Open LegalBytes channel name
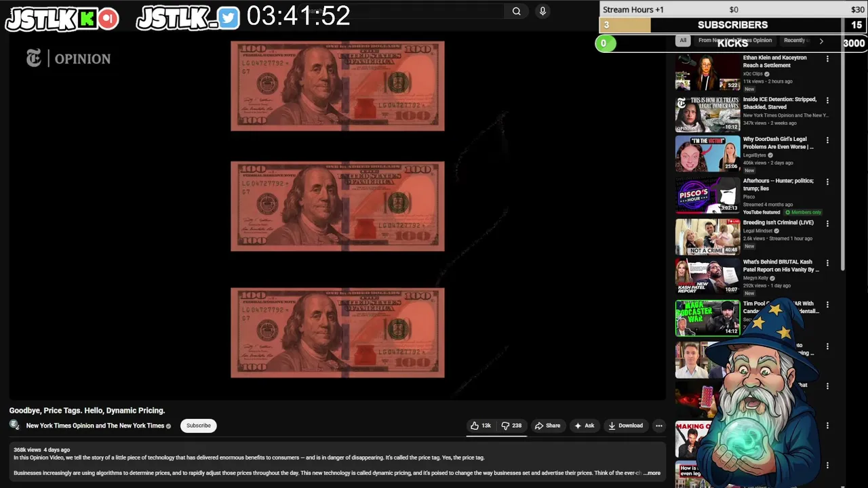Image resolution: width=868 pixels, height=488 pixels. [754, 155]
